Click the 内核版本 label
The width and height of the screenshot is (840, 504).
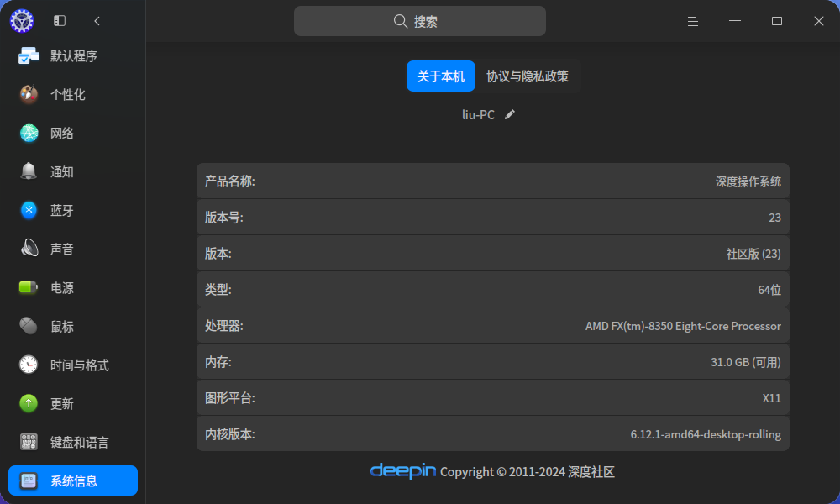[230, 433]
